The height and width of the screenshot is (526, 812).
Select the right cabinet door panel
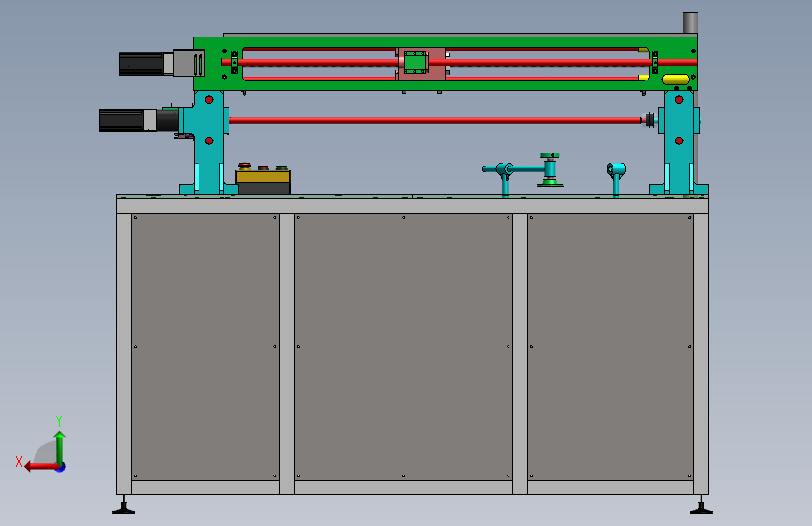611,347
